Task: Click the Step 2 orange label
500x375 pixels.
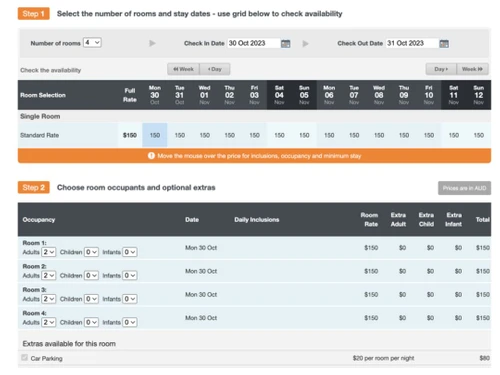Action: pyautogui.click(x=34, y=187)
